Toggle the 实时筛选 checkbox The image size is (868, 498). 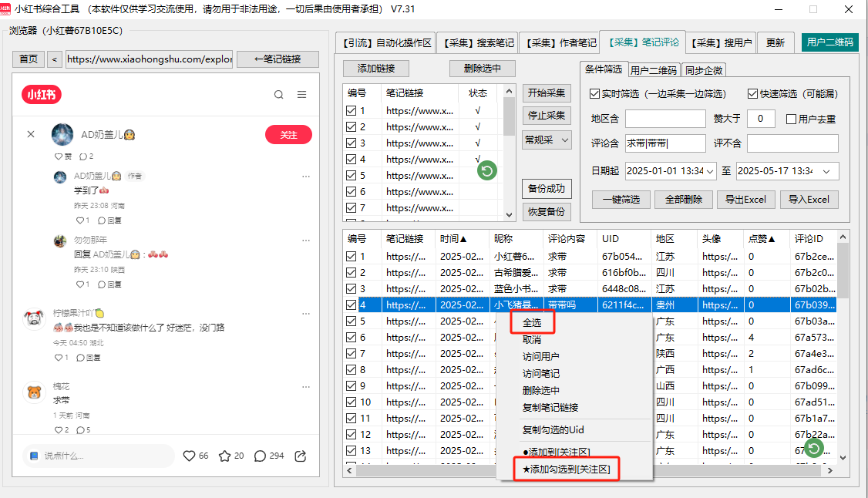(594, 94)
